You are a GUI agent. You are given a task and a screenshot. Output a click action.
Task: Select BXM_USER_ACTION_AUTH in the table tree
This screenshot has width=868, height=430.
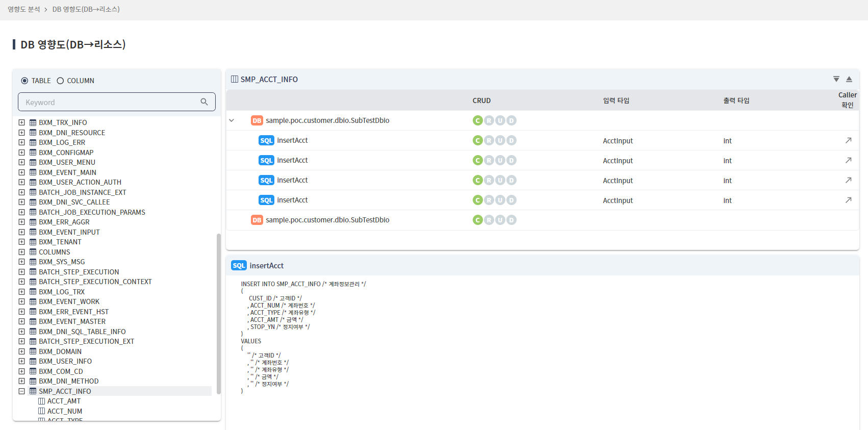click(x=80, y=182)
